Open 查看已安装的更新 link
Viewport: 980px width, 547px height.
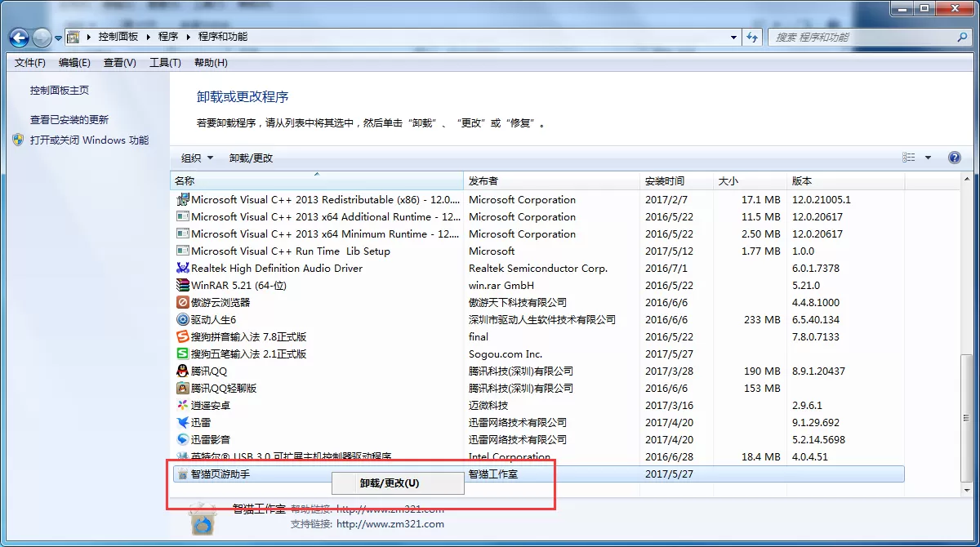69,119
